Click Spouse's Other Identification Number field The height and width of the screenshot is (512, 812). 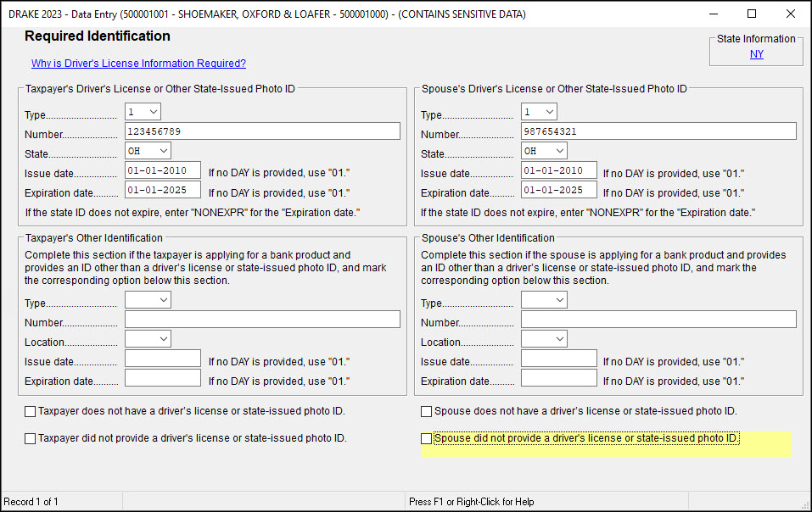658,319
